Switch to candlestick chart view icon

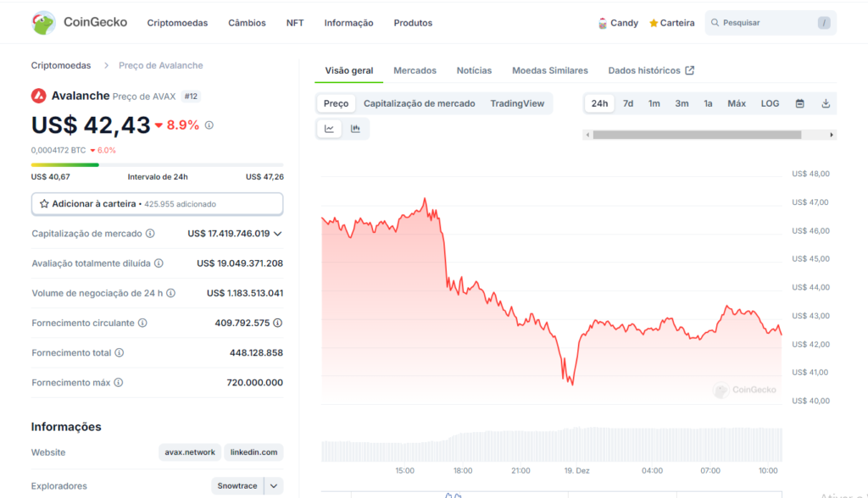pyautogui.click(x=355, y=129)
